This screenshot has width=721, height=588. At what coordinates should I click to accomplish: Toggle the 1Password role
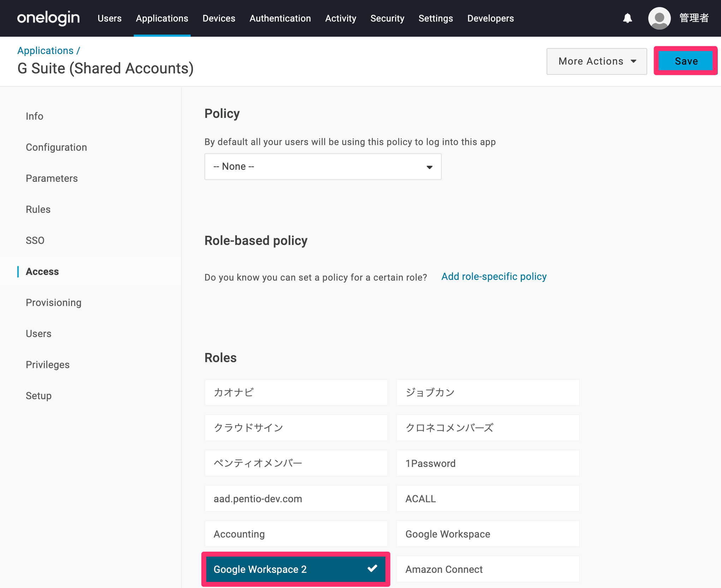[488, 463]
